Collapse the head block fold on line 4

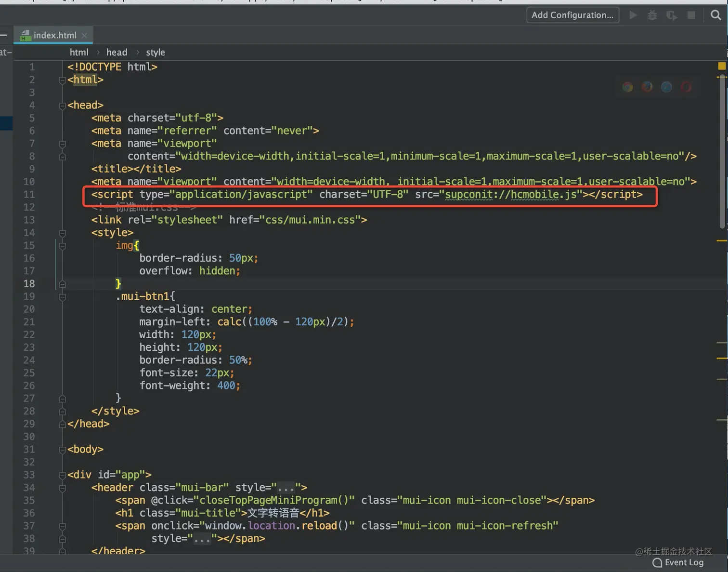[62, 106]
